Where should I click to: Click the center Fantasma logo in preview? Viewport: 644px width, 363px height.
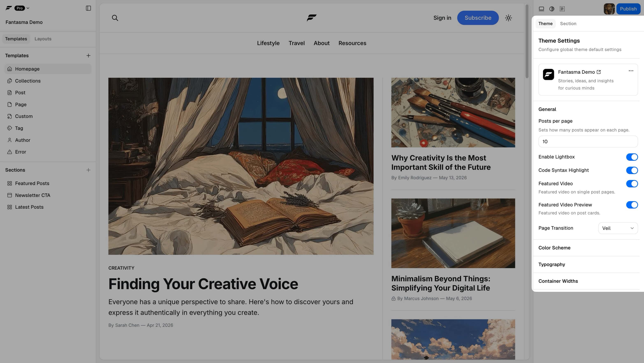coord(312,18)
